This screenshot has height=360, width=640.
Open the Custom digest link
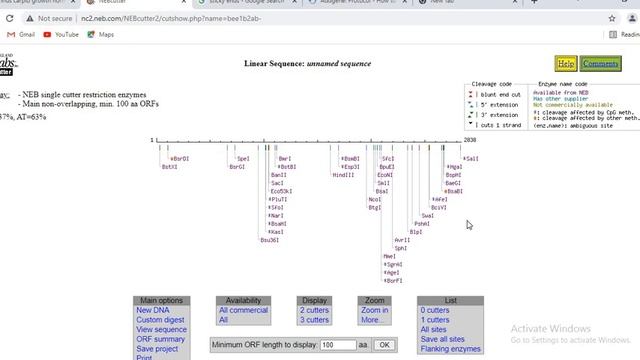click(x=160, y=320)
